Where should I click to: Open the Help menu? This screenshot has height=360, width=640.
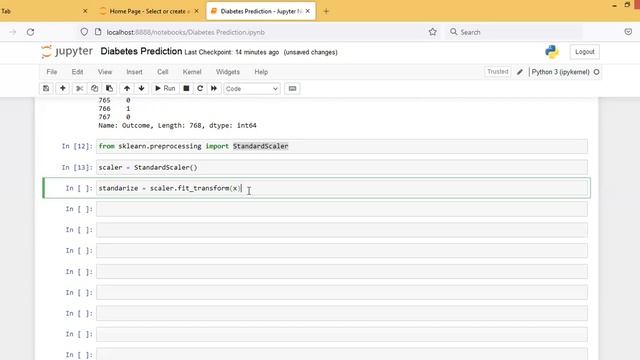tap(261, 72)
